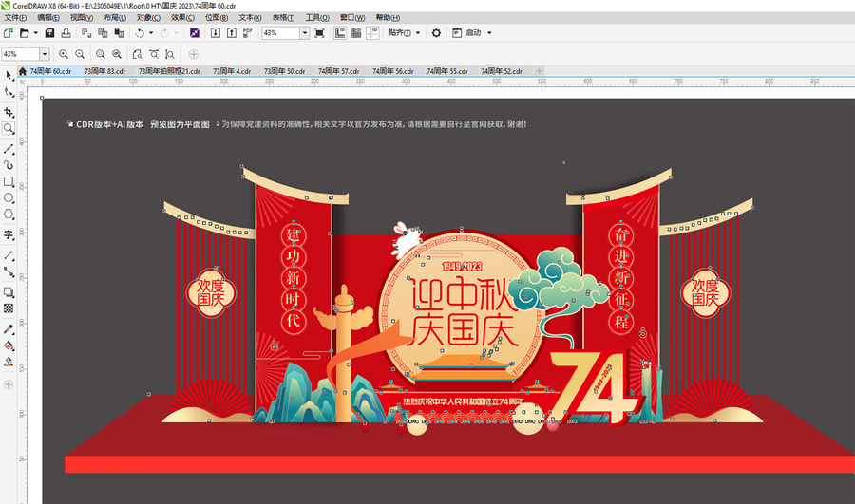Open the 视图 menu

[x=82, y=18]
